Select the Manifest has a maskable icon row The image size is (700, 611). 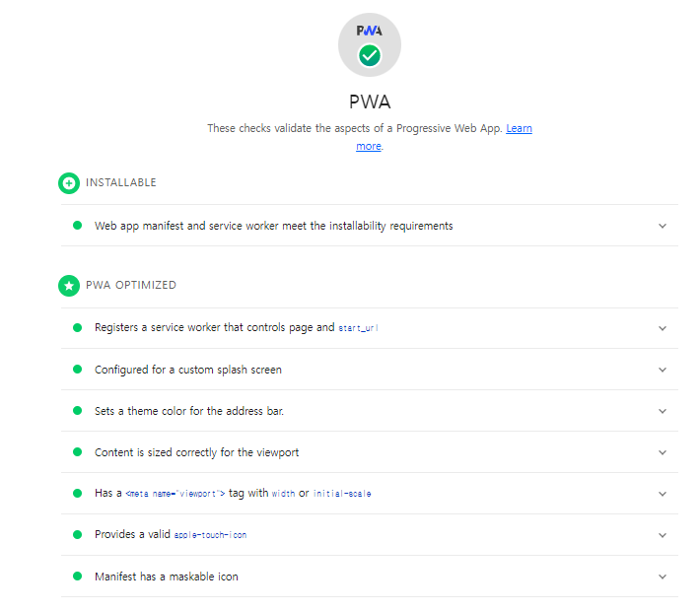pyautogui.click(x=369, y=577)
